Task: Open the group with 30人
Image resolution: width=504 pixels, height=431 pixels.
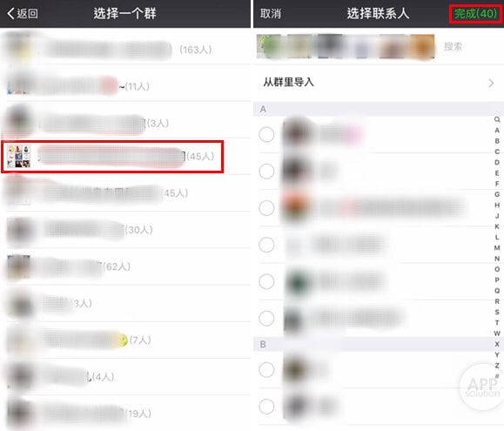Action: 125,230
